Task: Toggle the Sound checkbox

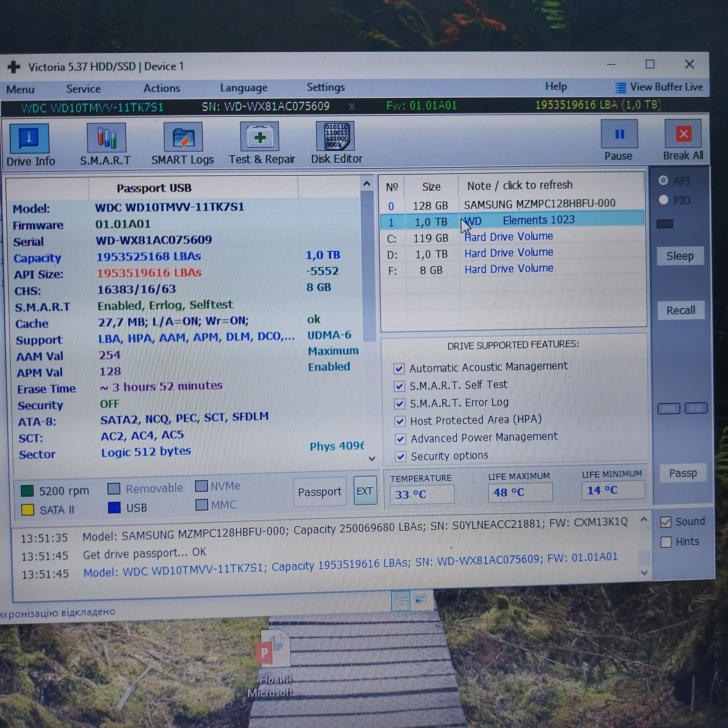Action: click(x=666, y=522)
